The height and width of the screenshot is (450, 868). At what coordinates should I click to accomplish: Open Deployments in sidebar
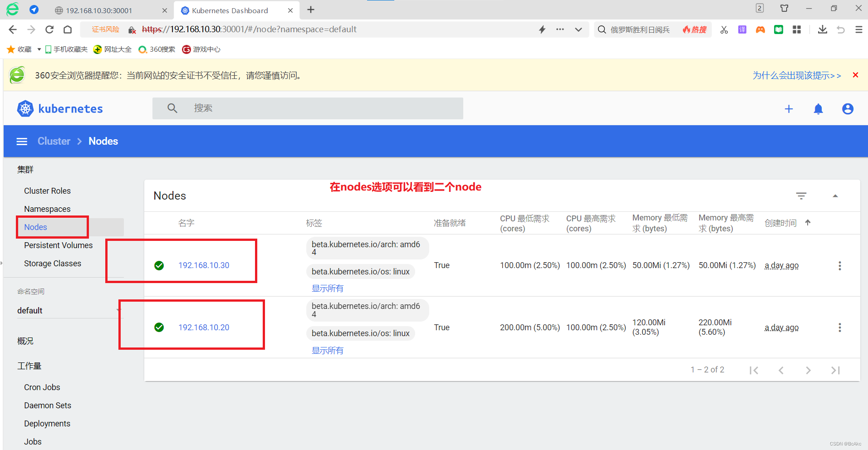coord(47,424)
